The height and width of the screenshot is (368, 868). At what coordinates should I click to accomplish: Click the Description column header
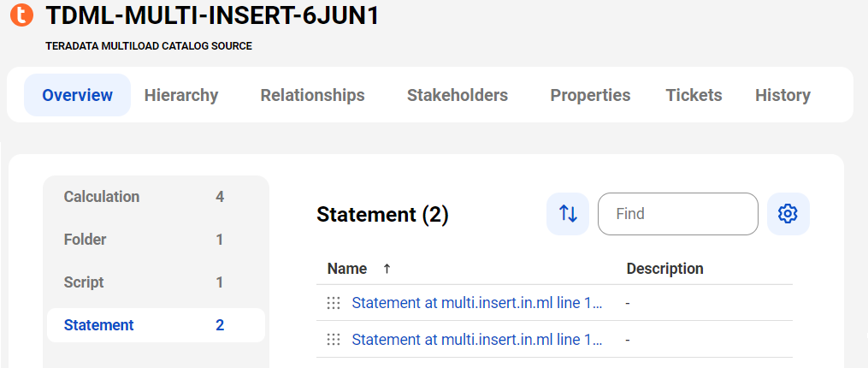tap(664, 269)
